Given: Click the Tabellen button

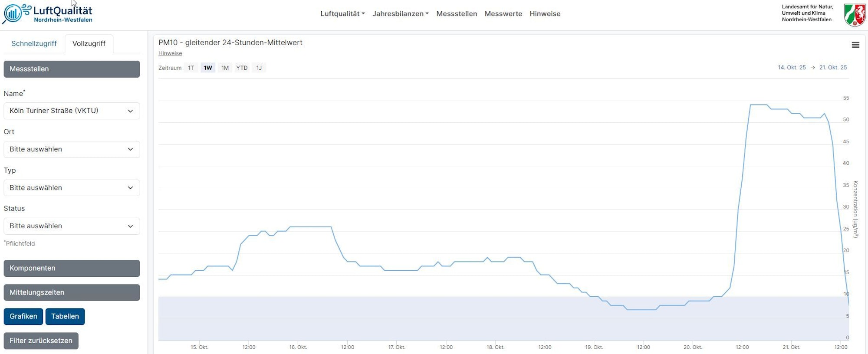Looking at the screenshot, I should [x=65, y=316].
